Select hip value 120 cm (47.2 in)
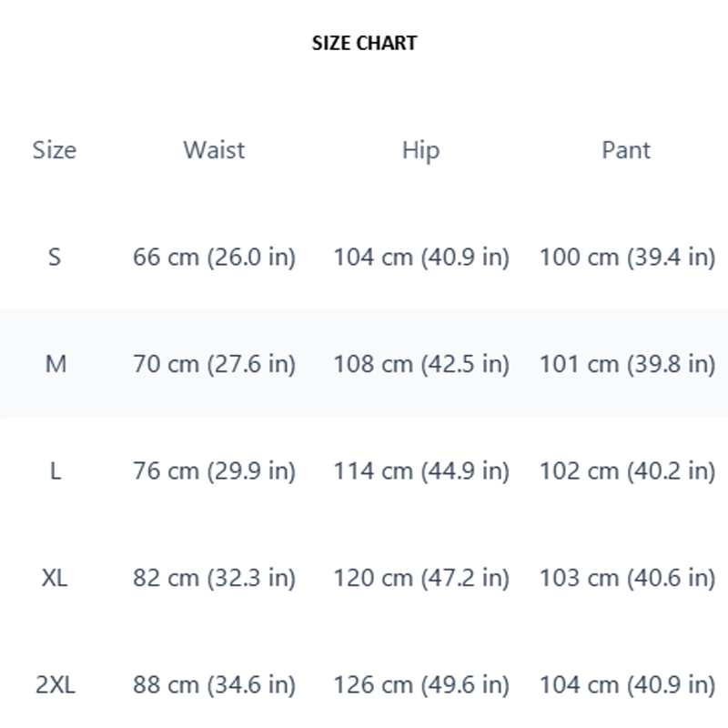The width and height of the screenshot is (728, 728). tap(421, 578)
